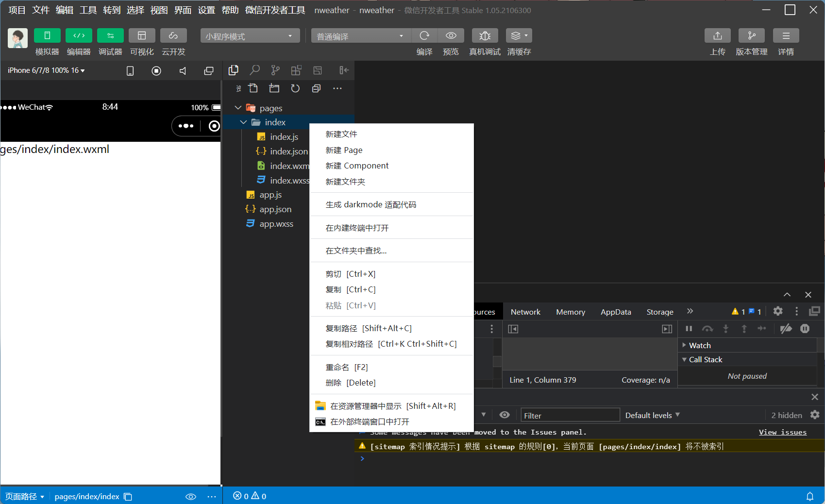Select 新建 Component in context menu
The height and width of the screenshot is (504, 825).
[x=392, y=166]
